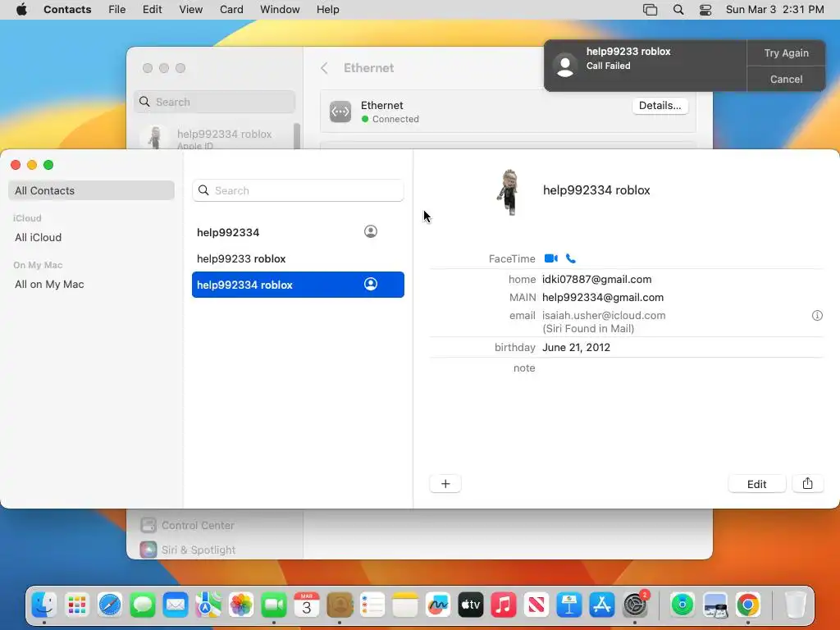This screenshot has height=630, width=840.
Task: Open News from the Dock
Action: [x=536, y=605]
